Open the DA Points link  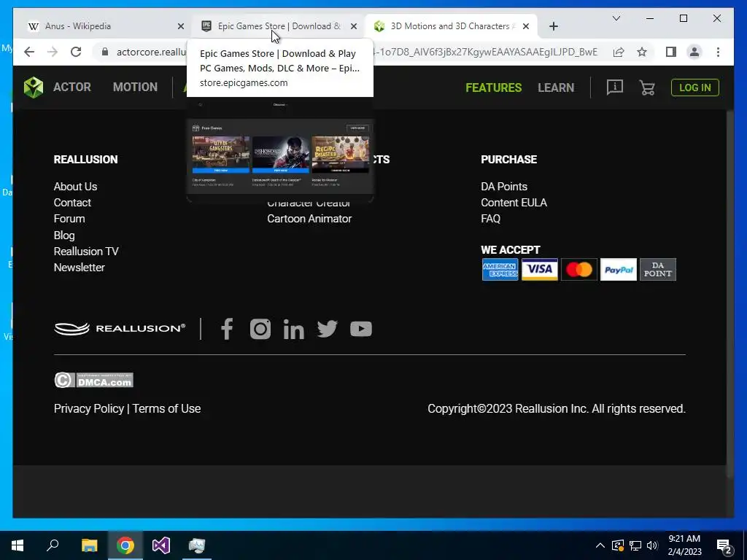[504, 187]
